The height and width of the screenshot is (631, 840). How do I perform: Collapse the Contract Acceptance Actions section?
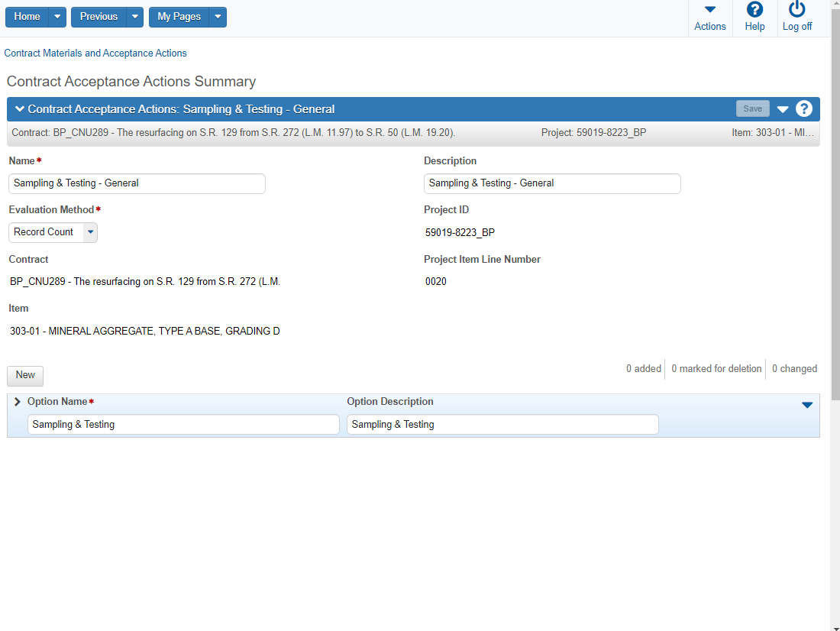pyautogui.click(x=20, y=108)
